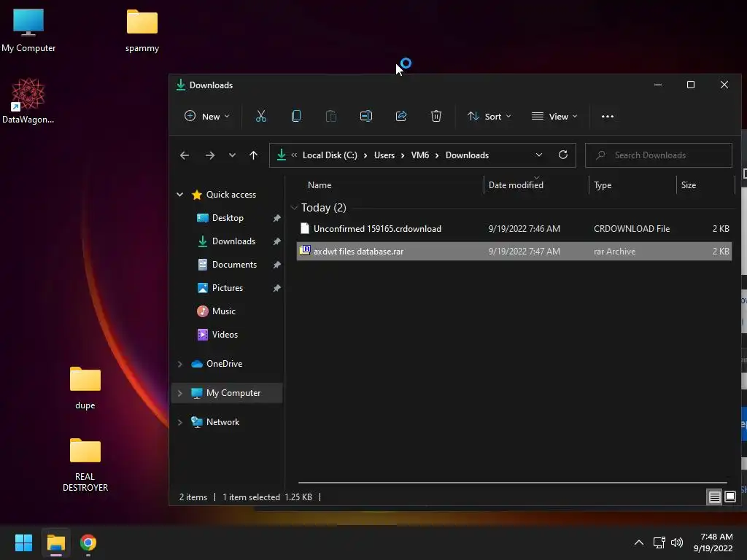This screenshot has width=747, height=560.
Task: Expand My Computer in navigation pane
Action: pyautogui.click(x=179, y=393)
